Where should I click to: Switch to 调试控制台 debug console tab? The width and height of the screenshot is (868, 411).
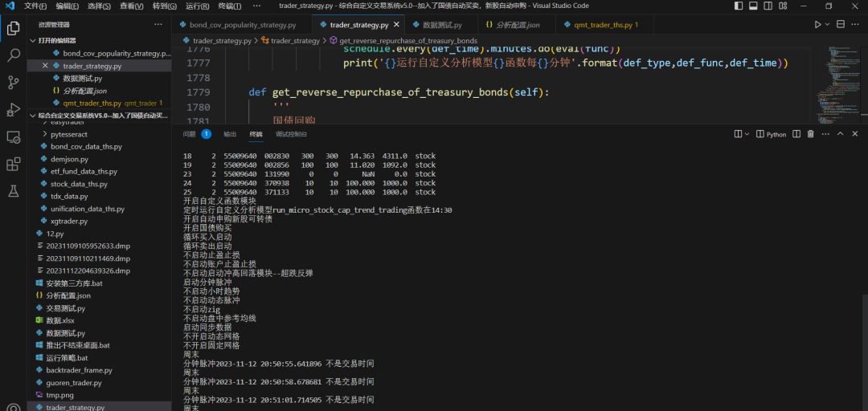291,134
